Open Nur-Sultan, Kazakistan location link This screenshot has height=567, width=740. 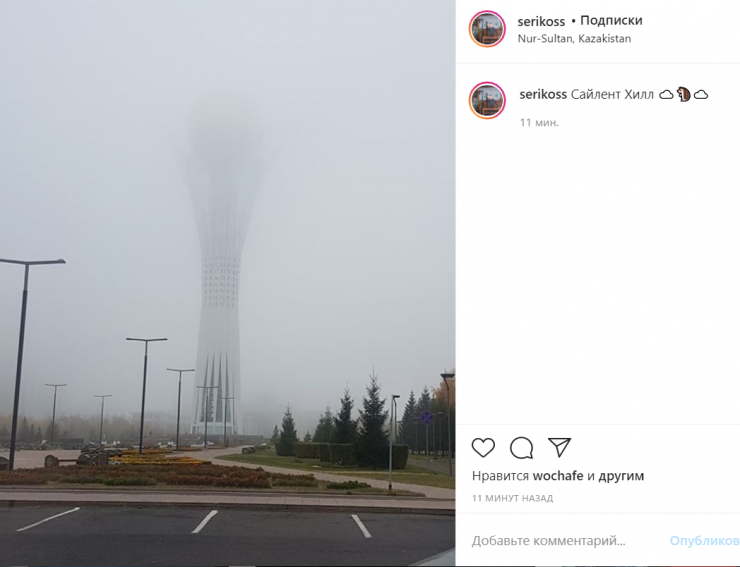click(574, 39)
